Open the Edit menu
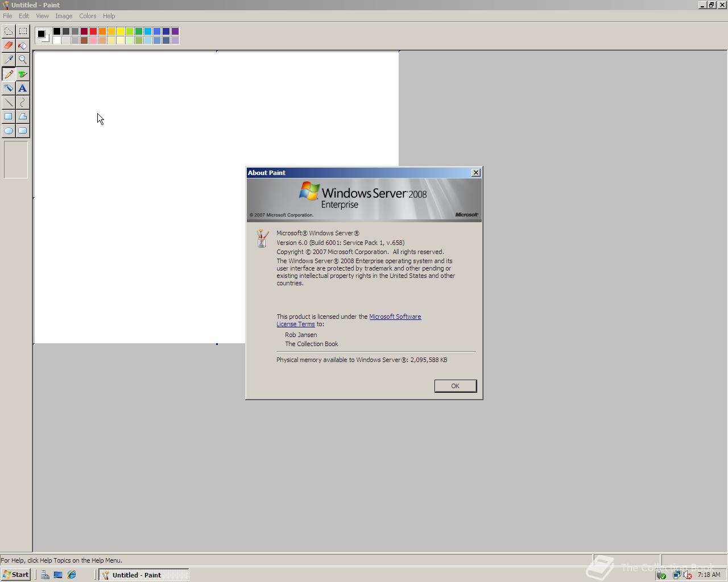The width and height of the screenshot is (728, 582). click(x=24, y=16)
